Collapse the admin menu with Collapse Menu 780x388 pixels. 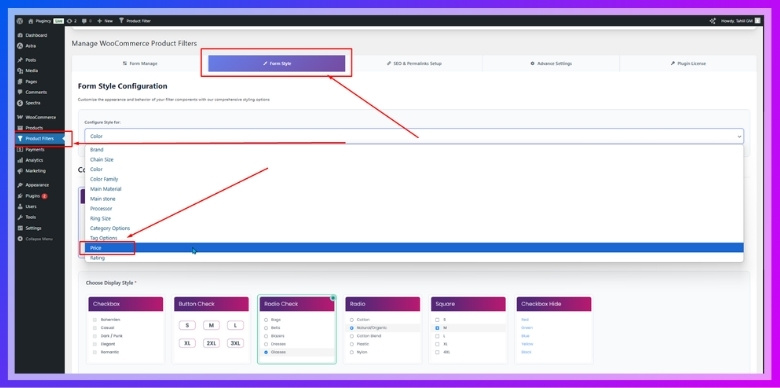[35, 239]
